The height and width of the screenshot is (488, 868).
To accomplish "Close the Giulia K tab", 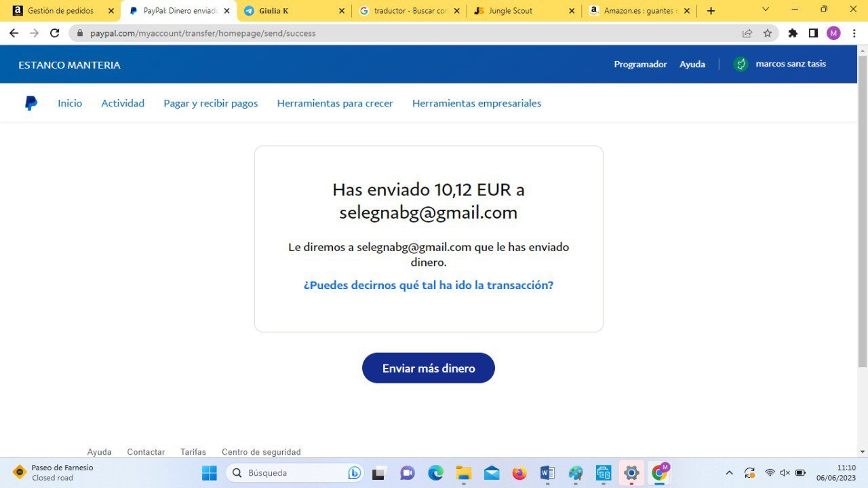I will click(x=342, y=11).
